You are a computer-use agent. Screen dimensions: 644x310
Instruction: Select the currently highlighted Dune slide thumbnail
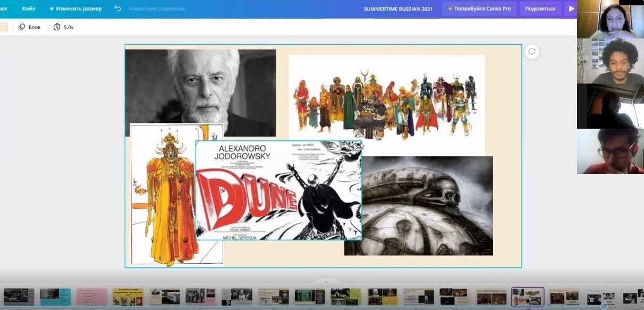click(527, 296)
